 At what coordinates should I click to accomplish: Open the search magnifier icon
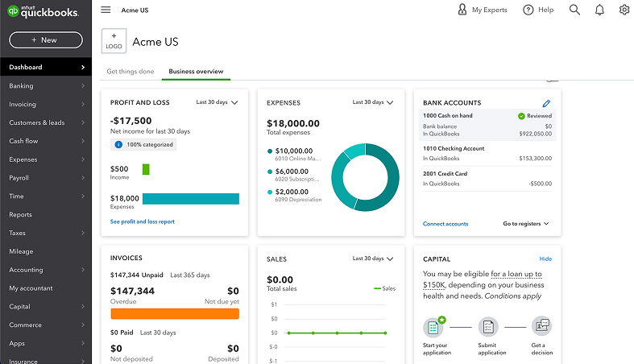pyautogui.click(x=574, y=10)
